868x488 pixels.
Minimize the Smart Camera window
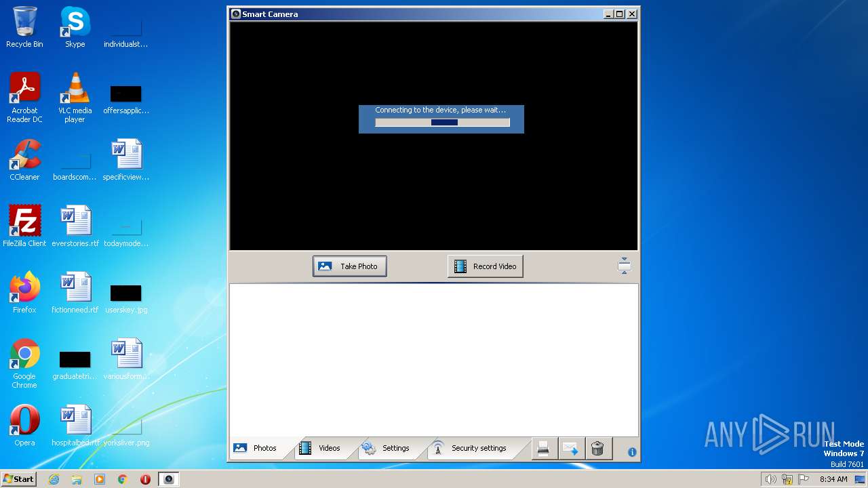point(608,14)
